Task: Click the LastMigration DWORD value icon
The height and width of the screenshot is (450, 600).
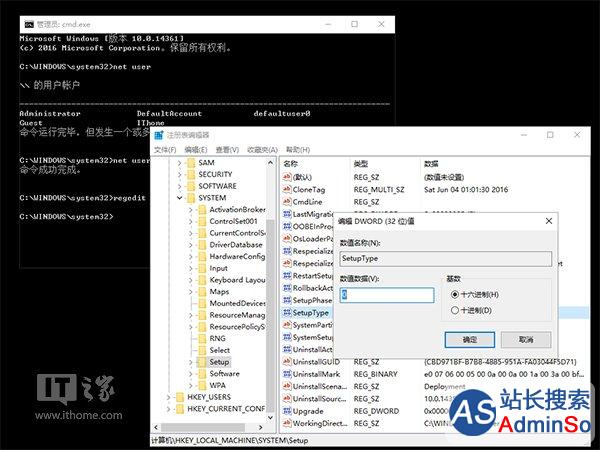Action: 287,214
